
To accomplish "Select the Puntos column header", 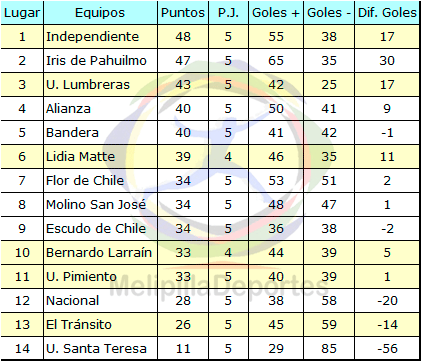I will [x=183, y=13].
